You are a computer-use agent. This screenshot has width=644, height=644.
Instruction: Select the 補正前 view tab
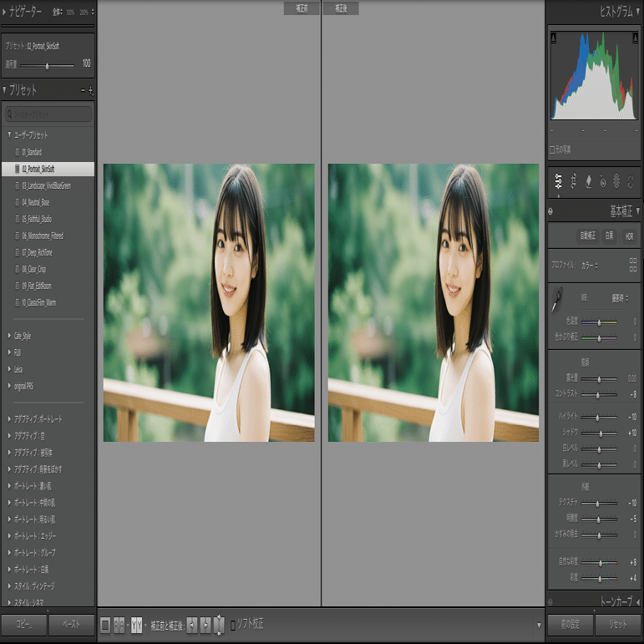(302, 8)
